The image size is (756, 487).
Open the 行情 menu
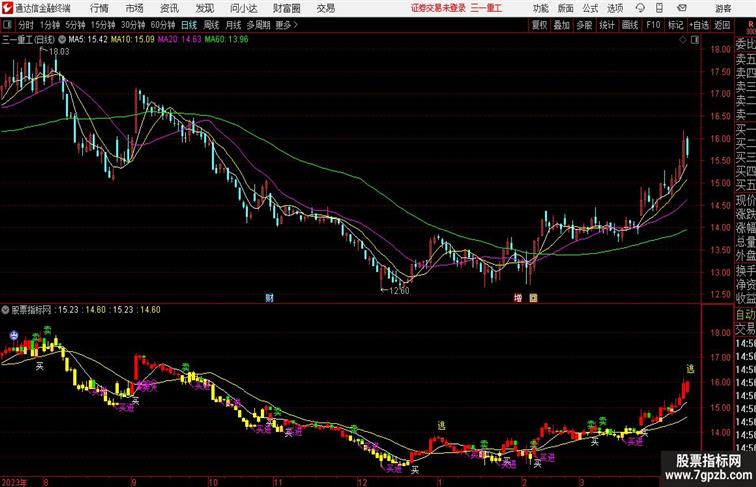tap(99, 8)
